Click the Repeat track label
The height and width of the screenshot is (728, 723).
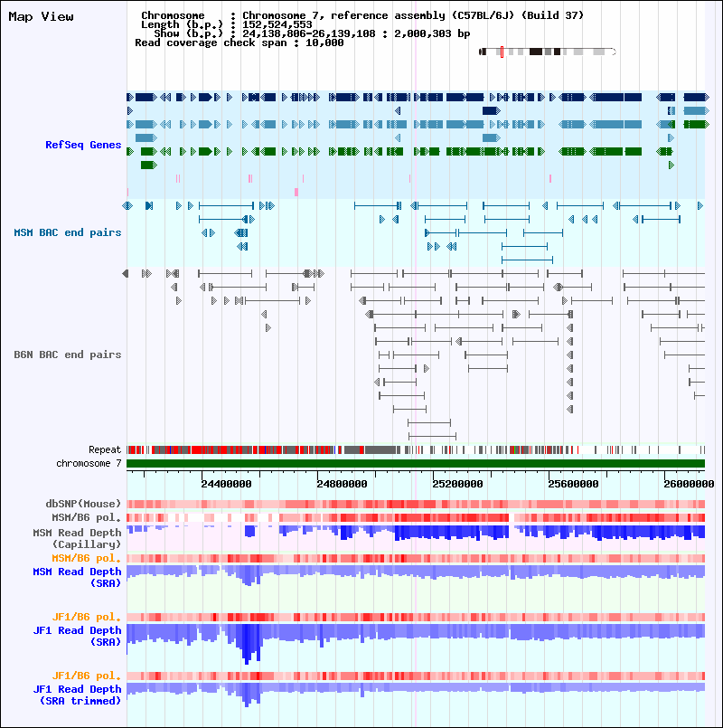click(105, 449)
